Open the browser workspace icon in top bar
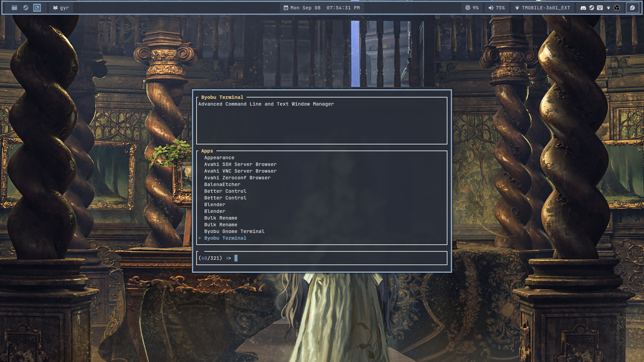The image size is (644, 362). tap(15, 8)
